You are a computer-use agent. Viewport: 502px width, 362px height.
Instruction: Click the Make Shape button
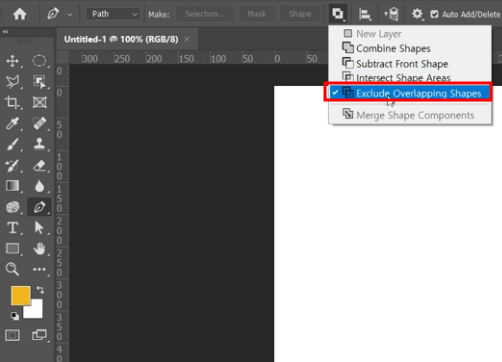pyautogui.click(x=300, y=14)
